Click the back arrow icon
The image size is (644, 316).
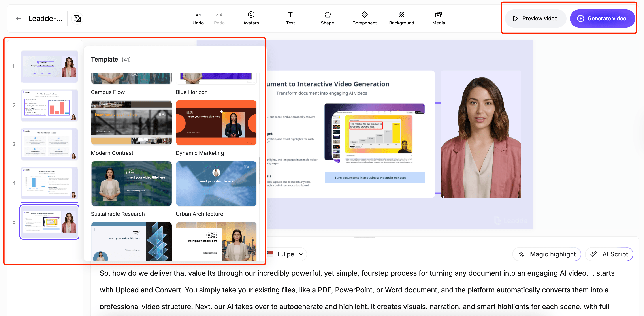[18, 19]
